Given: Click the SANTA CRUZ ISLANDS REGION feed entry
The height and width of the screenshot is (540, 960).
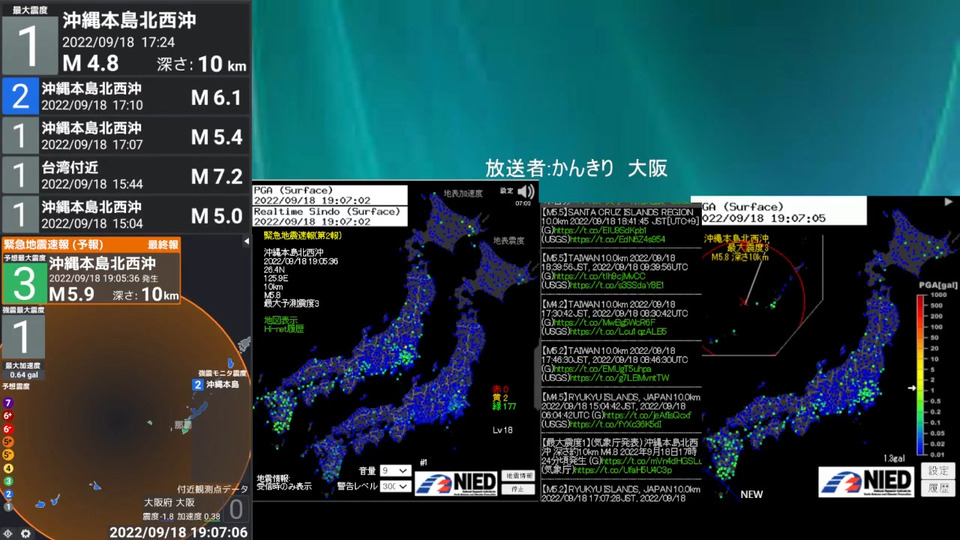Looking at the screenshot, I should [x=620, y=225].
